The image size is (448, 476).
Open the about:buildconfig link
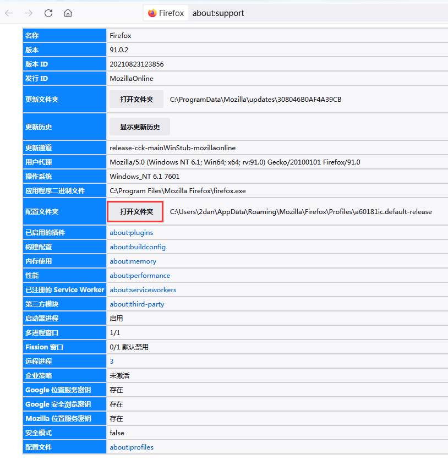tap(138, 247)
